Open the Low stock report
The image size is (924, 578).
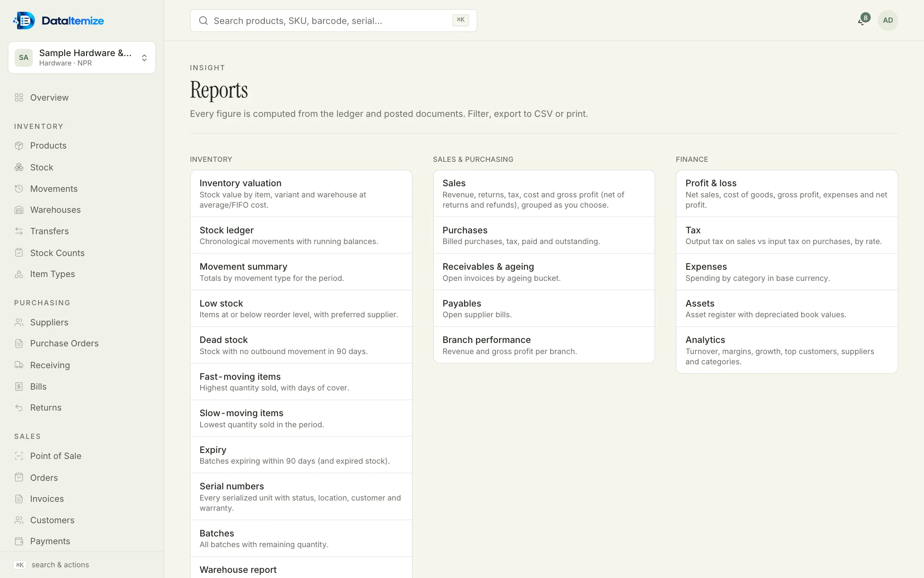[x=301, y=309]
